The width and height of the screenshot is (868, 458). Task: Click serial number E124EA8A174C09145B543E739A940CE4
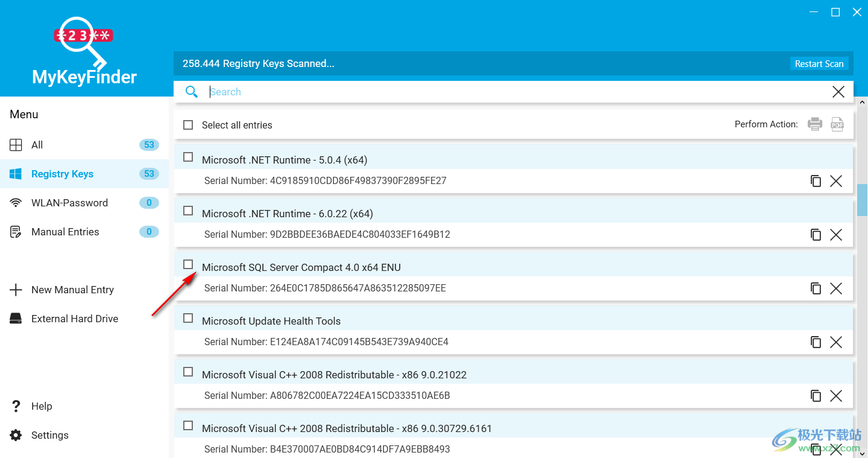pyautogui.click(x=359, y=342)
